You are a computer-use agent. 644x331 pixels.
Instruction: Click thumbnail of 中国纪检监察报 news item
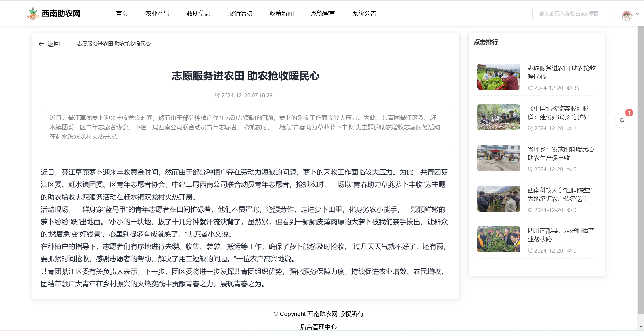[x=499, y=117]
